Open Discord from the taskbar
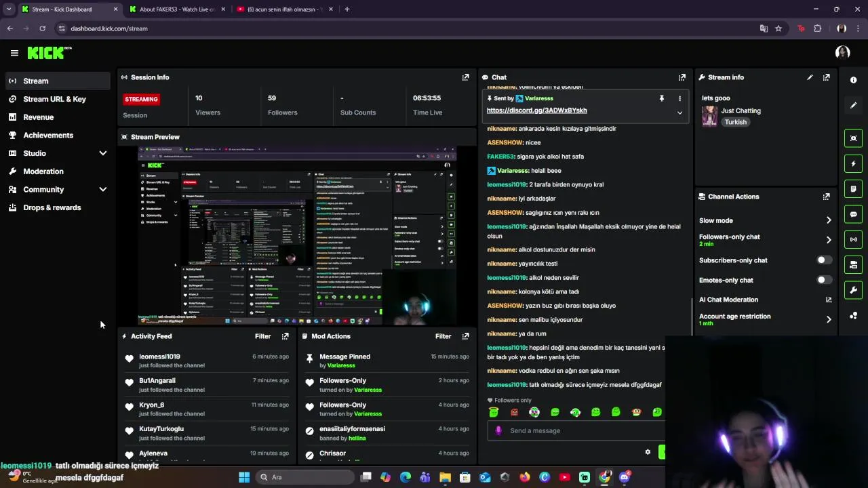Screen dimensions: 868x488 [625, 477]
